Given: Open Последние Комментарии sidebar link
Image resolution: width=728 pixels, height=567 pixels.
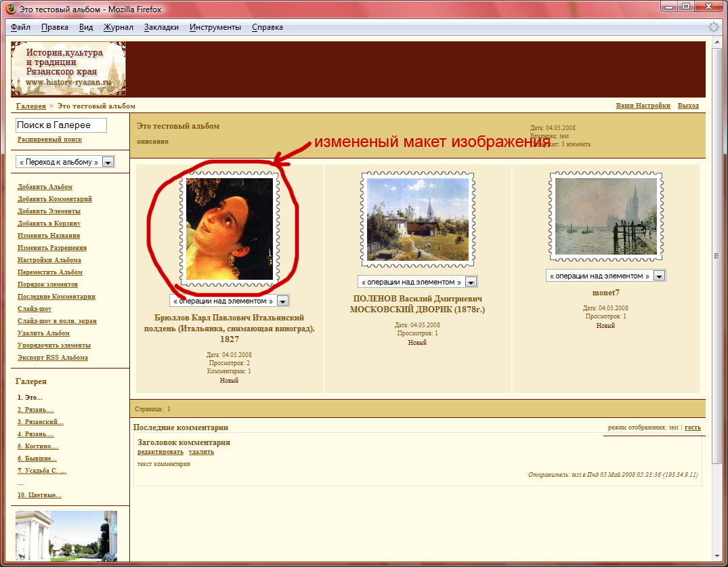Looking at the screenshot, I should pos(57,296).
